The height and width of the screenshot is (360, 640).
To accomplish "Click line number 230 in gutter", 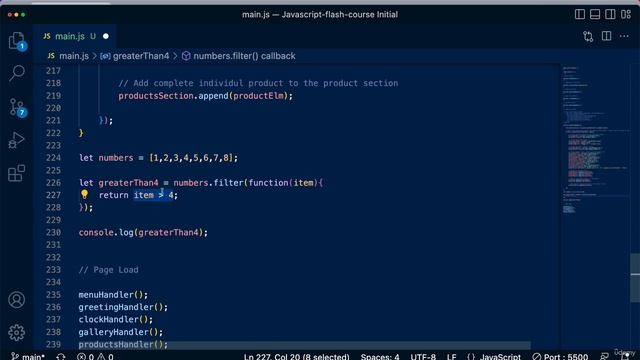I will pyautogui.click(x=53, y=232).
